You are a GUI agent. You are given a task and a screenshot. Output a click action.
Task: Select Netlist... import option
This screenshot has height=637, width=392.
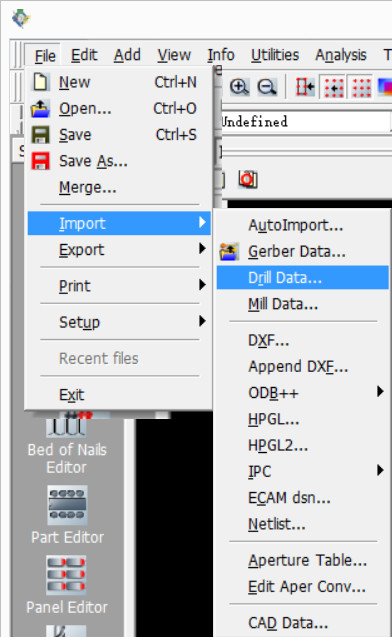[302, 524]
